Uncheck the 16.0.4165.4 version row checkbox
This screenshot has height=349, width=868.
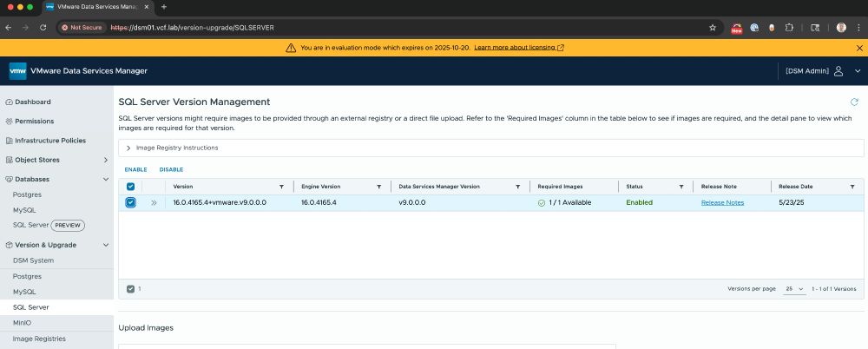pos(130,203)
